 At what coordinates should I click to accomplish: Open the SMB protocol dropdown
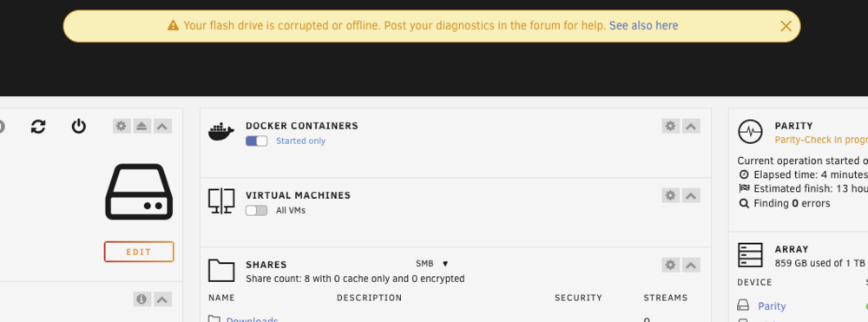click(431, 263)
